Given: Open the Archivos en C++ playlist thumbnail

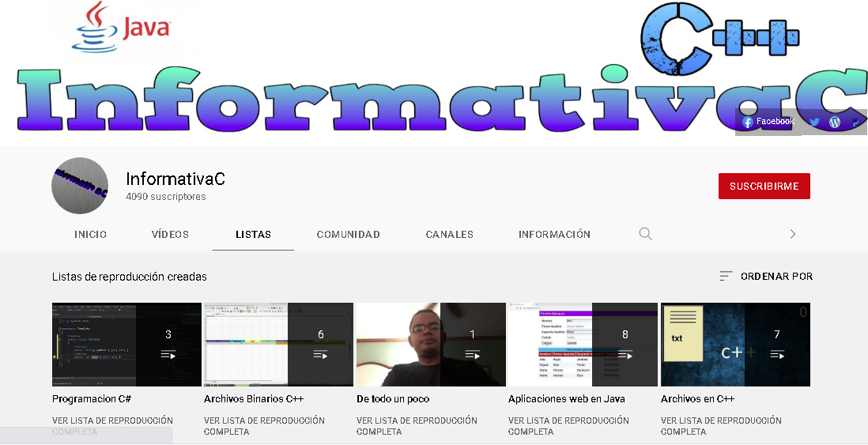Looking at the screenshot, I should (x=735, y=345).
